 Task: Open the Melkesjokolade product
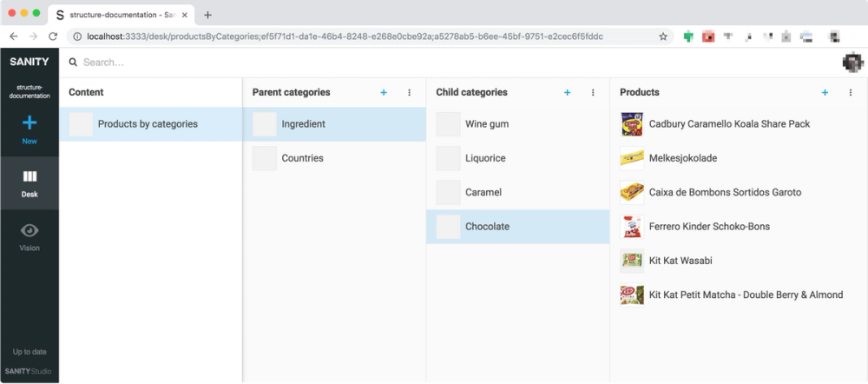pyautogui.click(x=739, y=158)
